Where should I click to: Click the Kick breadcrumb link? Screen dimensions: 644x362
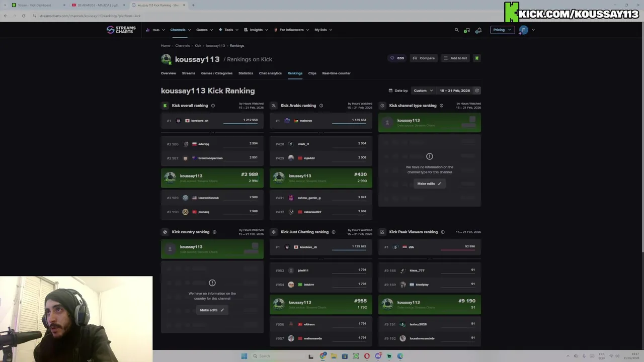[x=198, y=46]
